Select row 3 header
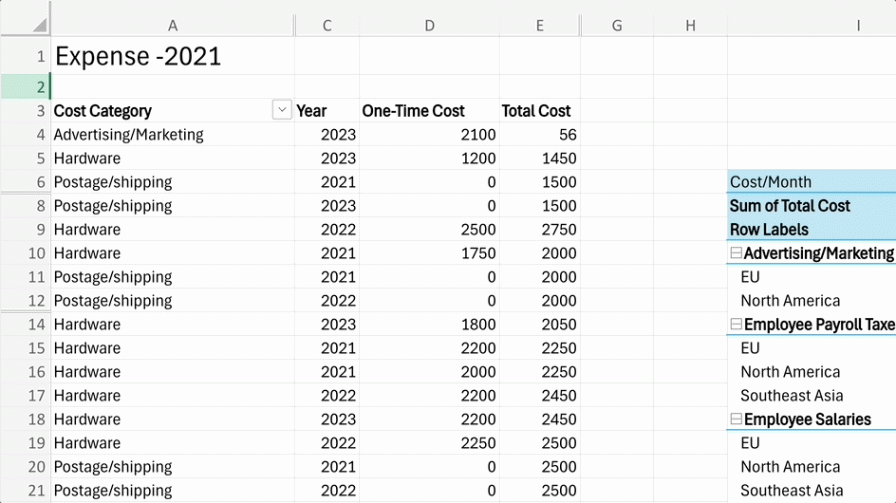 (x=25, y=110)
